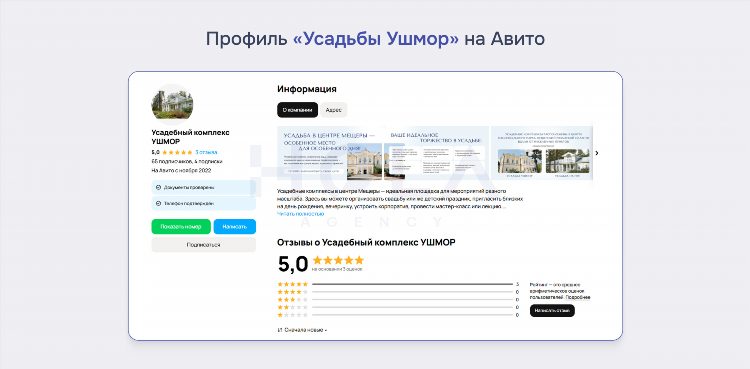Click 'На Авито с ноября 2022' text

click(181, 170)
